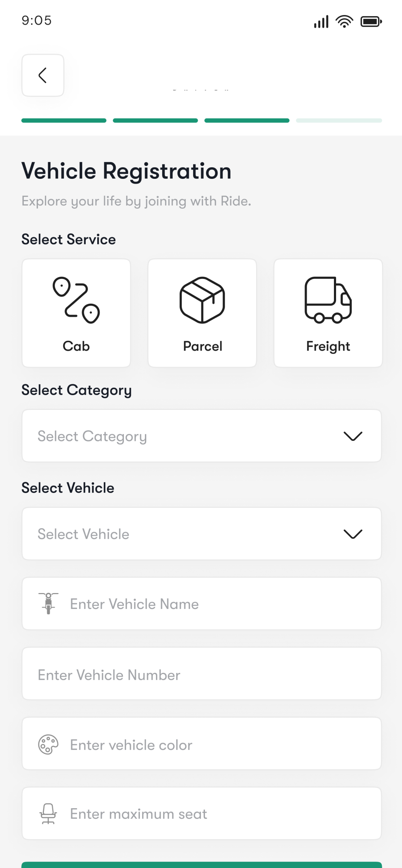This screenshot has height=868, width=402.
Task: Choose the Freight service label
Action: 328,346
